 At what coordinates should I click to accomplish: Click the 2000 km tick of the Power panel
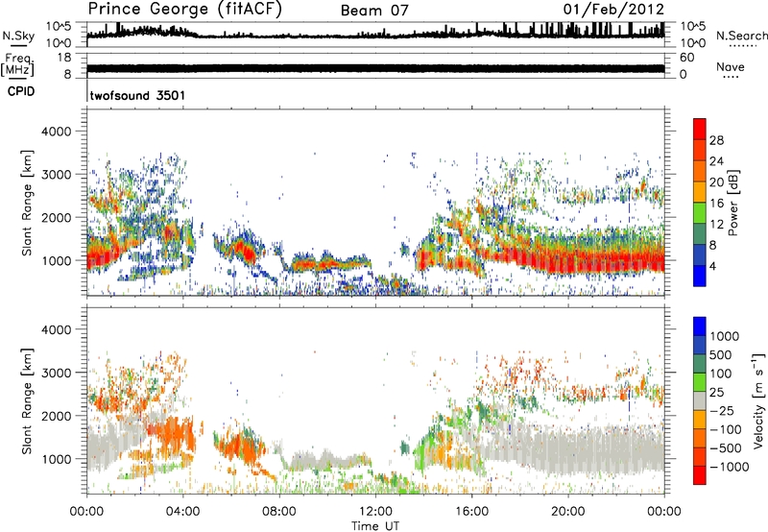tap(56, 217)
